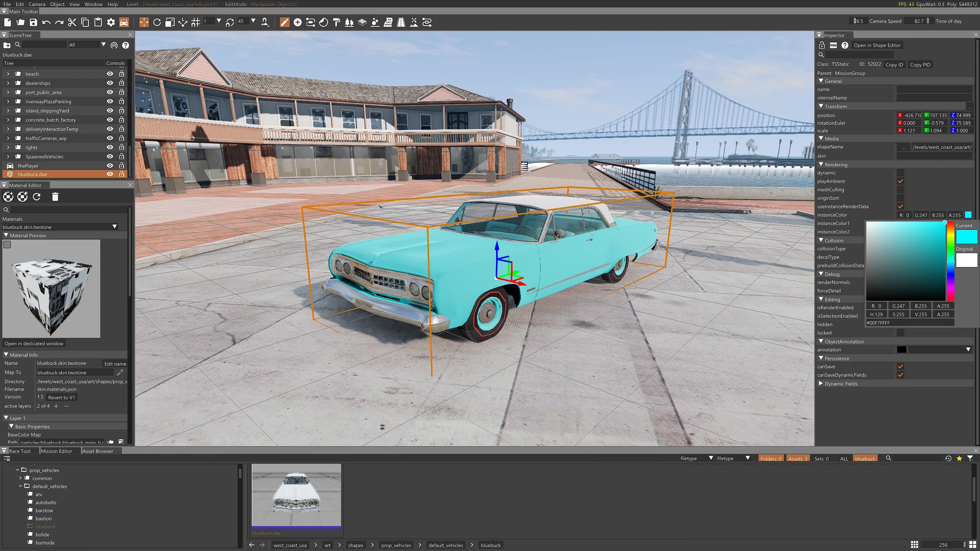
Task: Select the bluebuck.dae asset thumbnail
Action: click(296, 496)
